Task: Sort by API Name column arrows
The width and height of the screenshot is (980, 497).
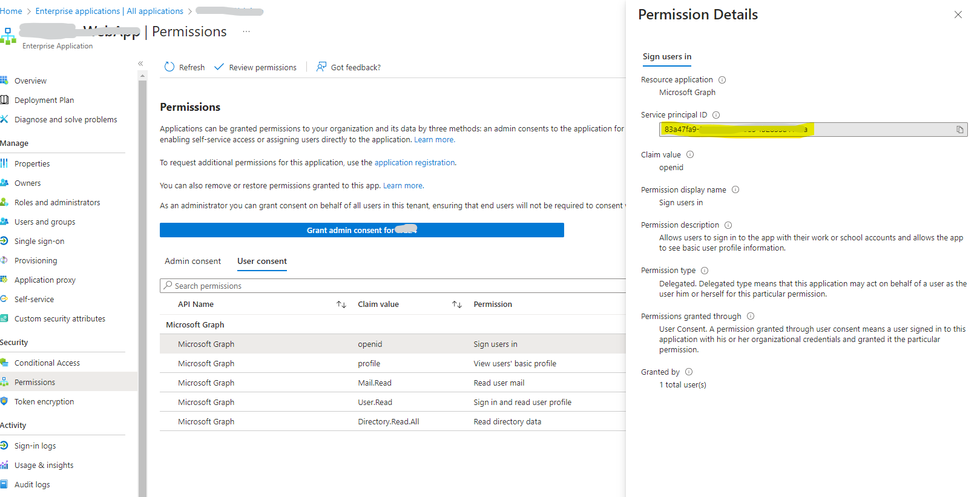Action: coord(341,304)
